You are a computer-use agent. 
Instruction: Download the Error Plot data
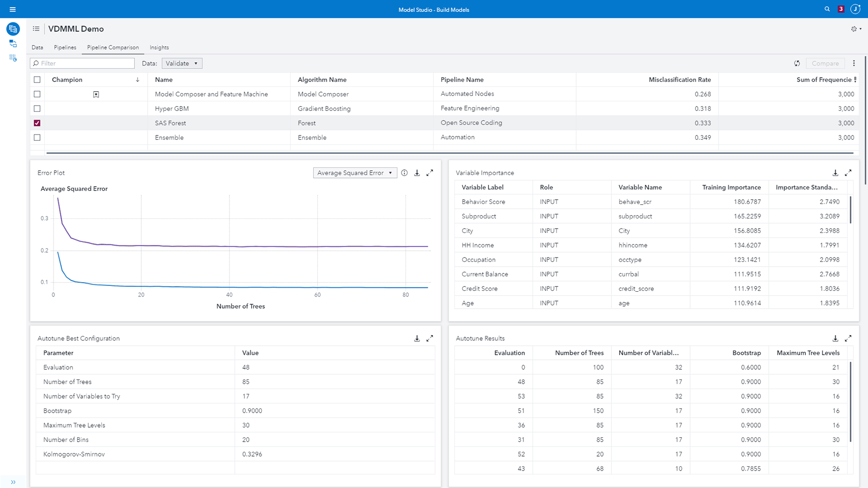tap(417, 173)
